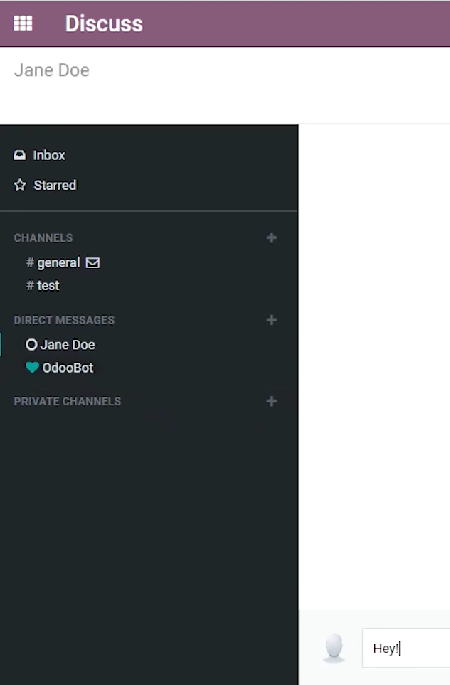Open the #test channel

point(43,285)
